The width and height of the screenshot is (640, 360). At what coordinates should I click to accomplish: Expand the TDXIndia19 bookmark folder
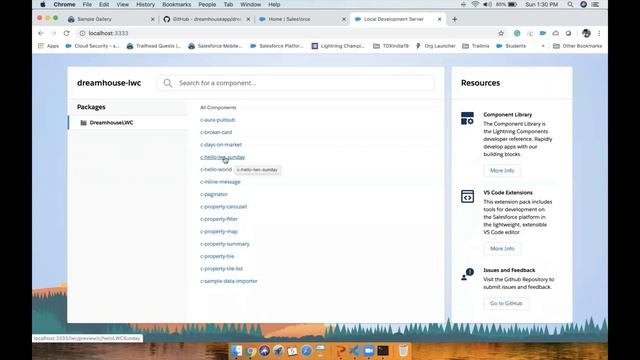point(391,46)
